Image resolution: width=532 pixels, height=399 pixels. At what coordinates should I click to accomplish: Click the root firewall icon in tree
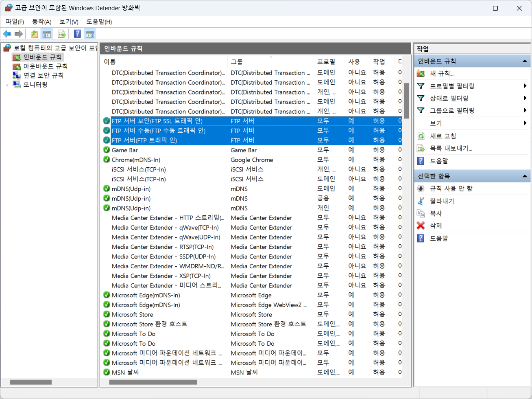click(x=7, y=48)
